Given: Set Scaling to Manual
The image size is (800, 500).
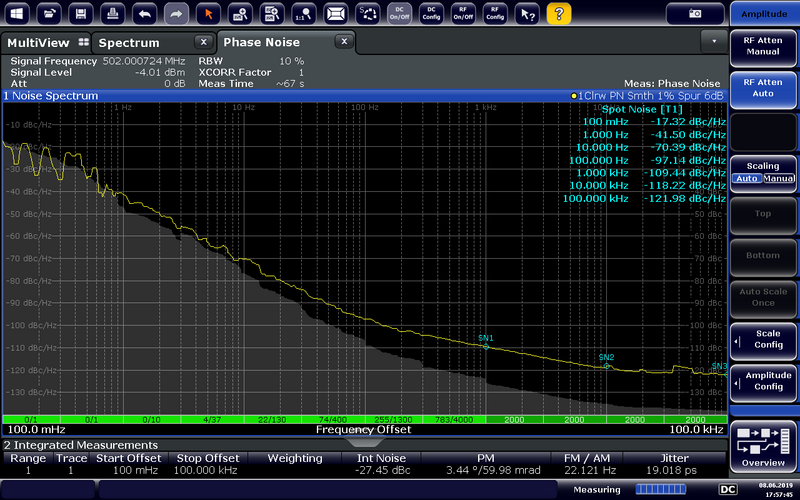Looking at the screenshot, I should 779,178.
